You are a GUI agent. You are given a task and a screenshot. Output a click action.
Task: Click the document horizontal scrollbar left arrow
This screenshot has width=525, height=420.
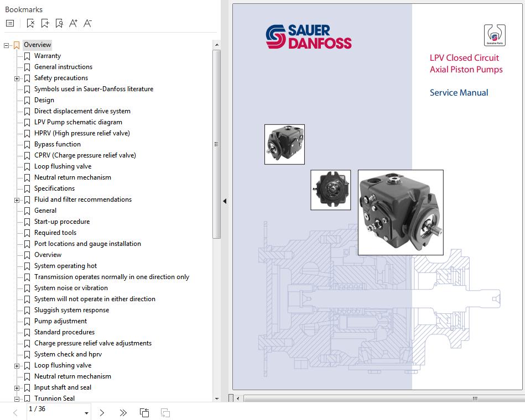coord(238,398)
